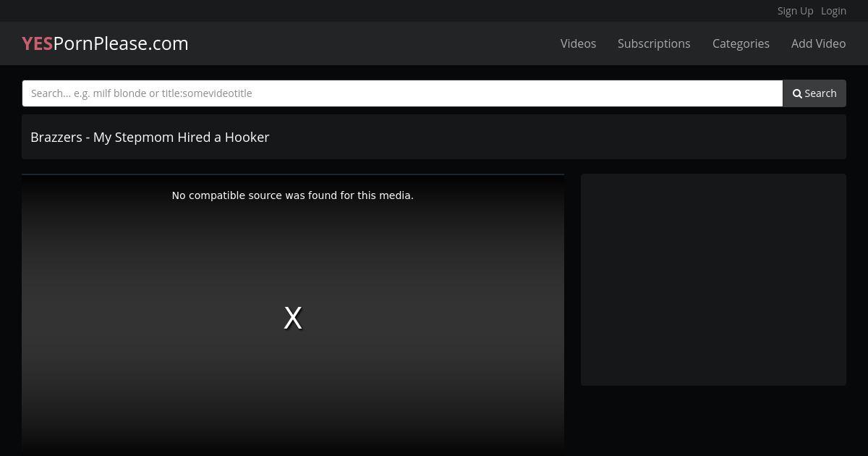Click the "No compatible source was found" message
Viewport: 868px width, 456px height.
click(293, 195)
